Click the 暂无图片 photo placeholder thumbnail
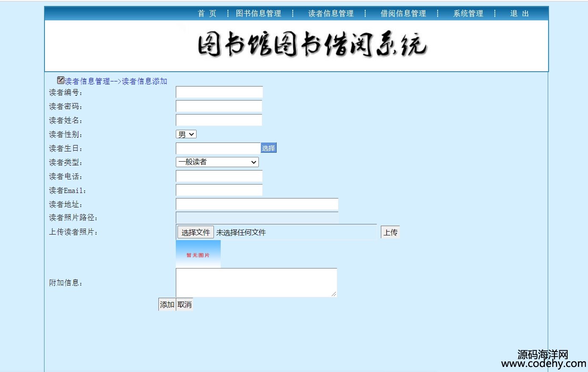Screen dimensions: 588x372 pyautogui.click(x=198, y=254)
